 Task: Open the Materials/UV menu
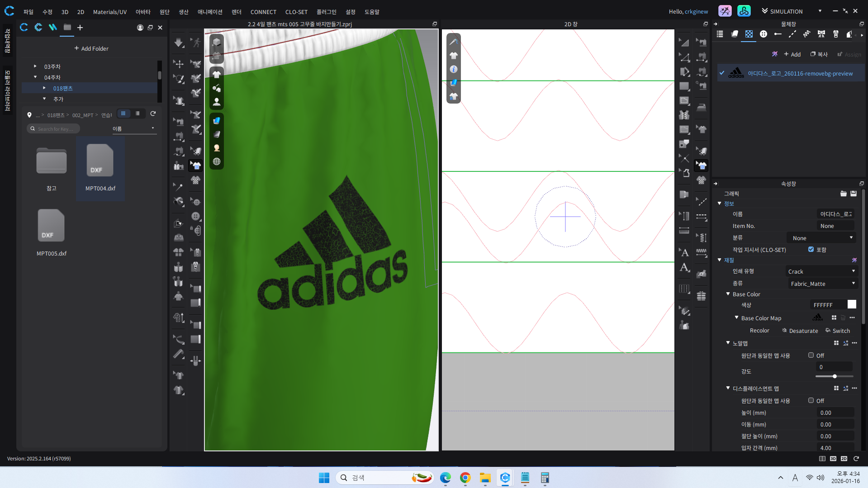coord(109,12)
